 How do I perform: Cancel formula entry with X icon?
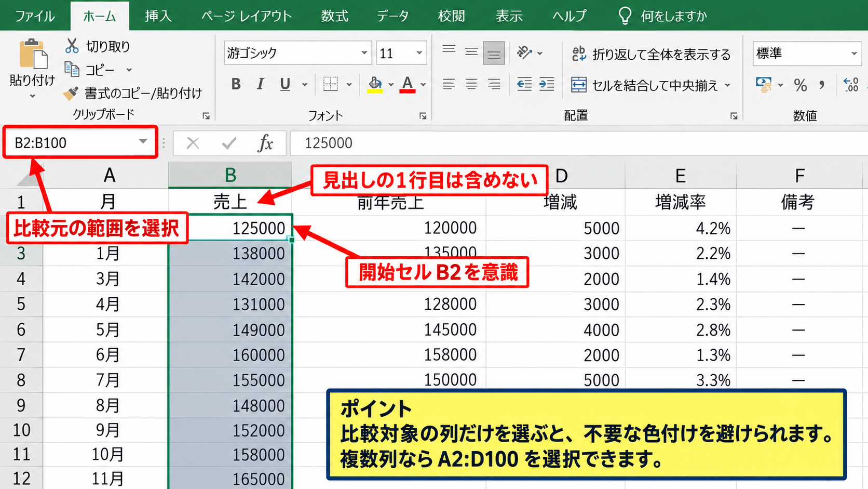(193, 143)
